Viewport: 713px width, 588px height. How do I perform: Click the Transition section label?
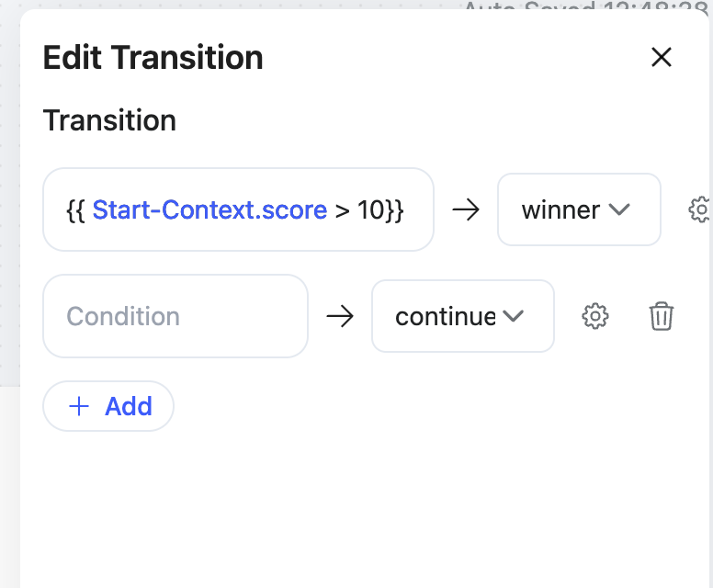click(x=109, y=120)
